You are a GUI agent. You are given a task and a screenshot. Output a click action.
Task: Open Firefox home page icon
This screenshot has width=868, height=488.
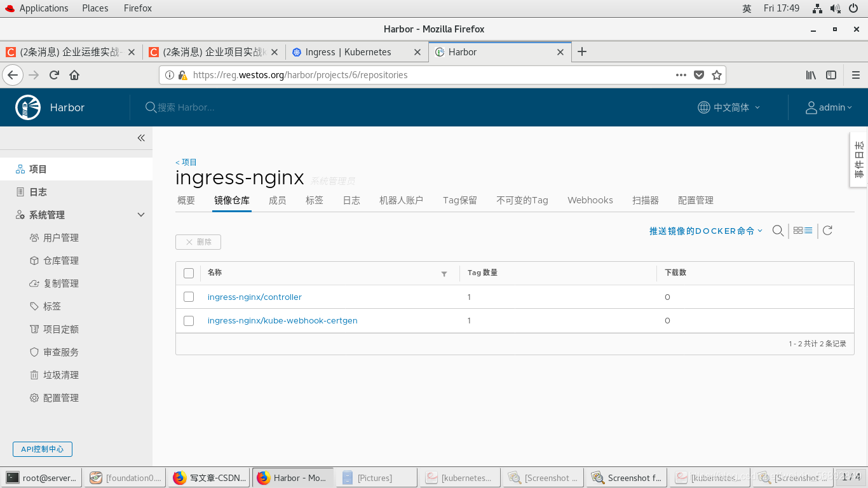coord(74,75)
